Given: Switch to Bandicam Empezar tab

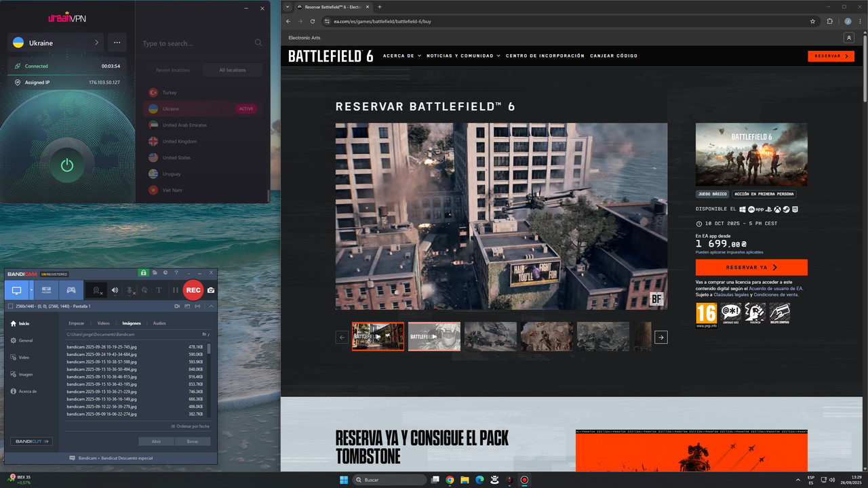Looking at the screenshot, I should [x=77, y=323].
